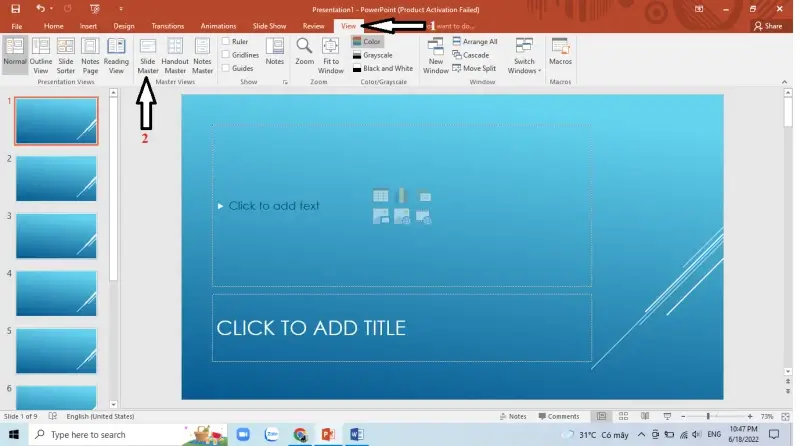The width and height of the screenshot is (800, 446).
Task: Adjust the zoom slider in status bar
Action: 708,416
